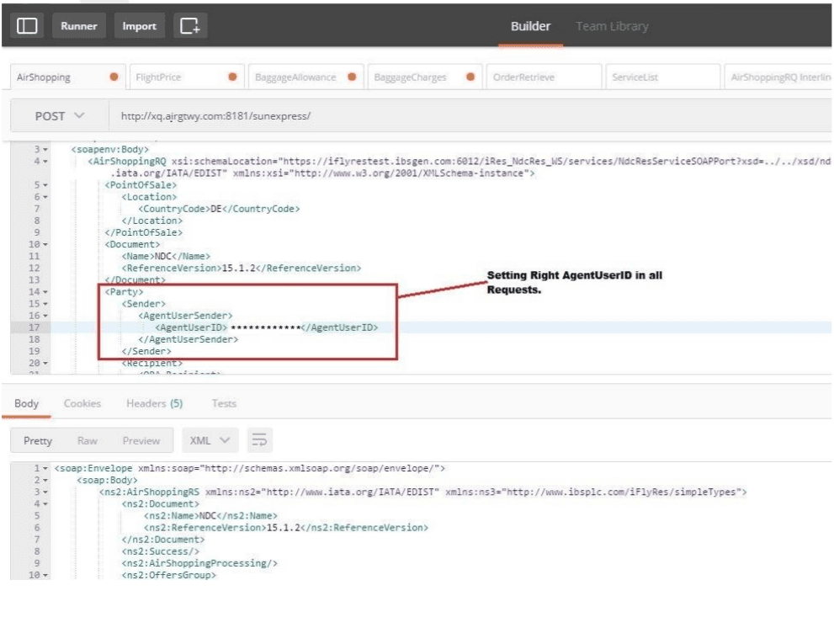The width and height of the screenshot is (834, 644).
Task: Toggle word wrap icon in response
Action: [x=259, y=440]
